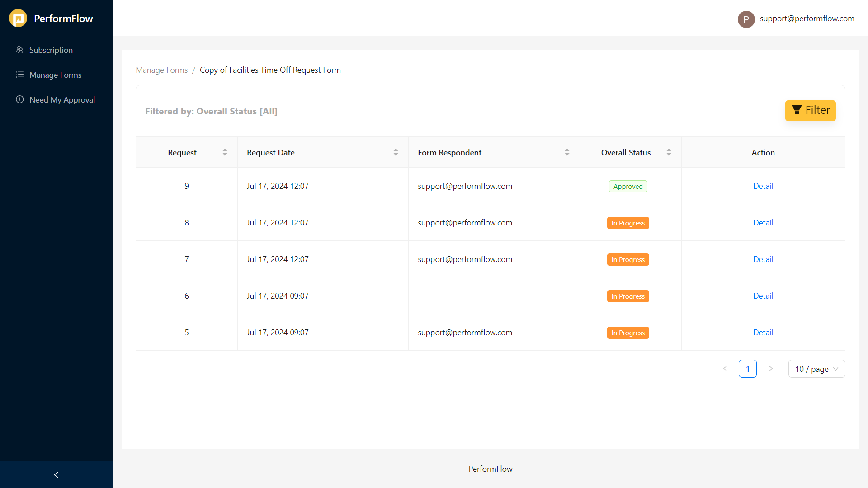
Task: Open the 10 / page dropdown
Action: point(816,369)
